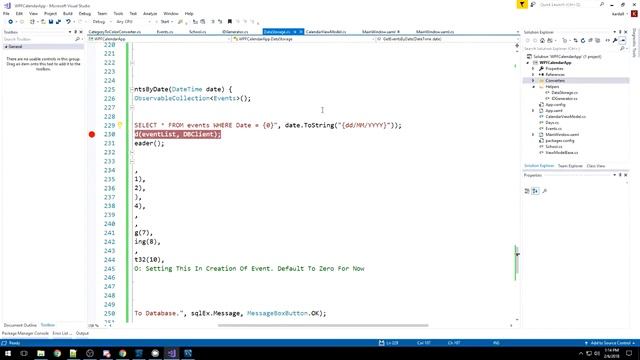This screenshot has width=640, height=360.
Task: Click the navigate backward toolbar icon
Action: (11, 22)
